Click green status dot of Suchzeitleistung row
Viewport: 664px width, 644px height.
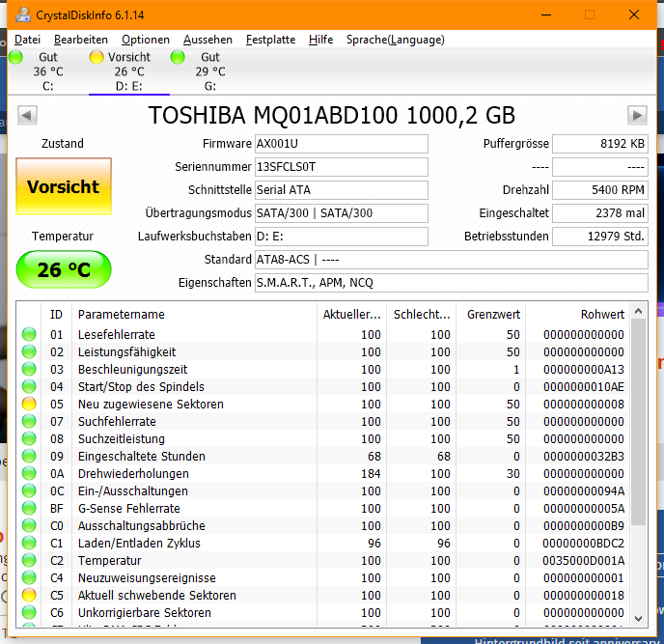click(x=29, y=438)
